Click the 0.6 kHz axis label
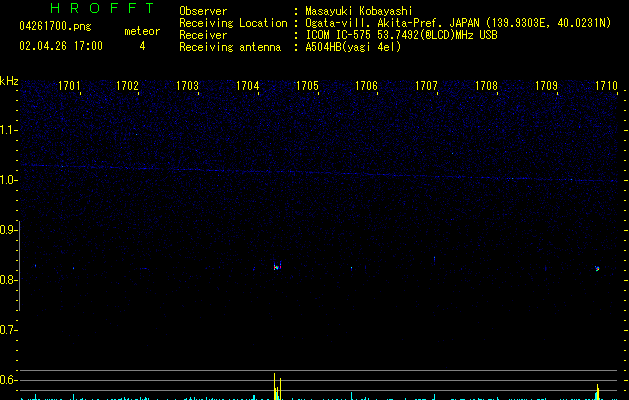629x400 pixels. [x=8, y=380]
